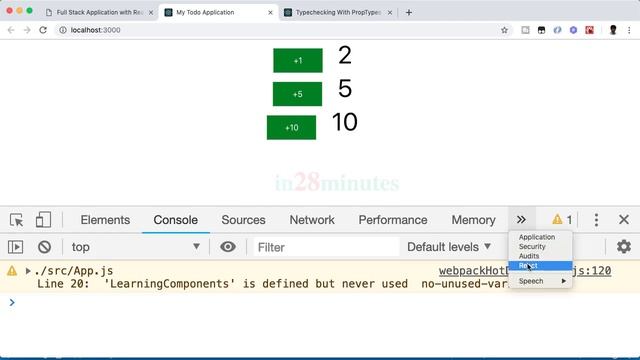The height and width of the screenshot is (360, 640).
Task: Show the console sidebar icon
Action: click(16, 247)
